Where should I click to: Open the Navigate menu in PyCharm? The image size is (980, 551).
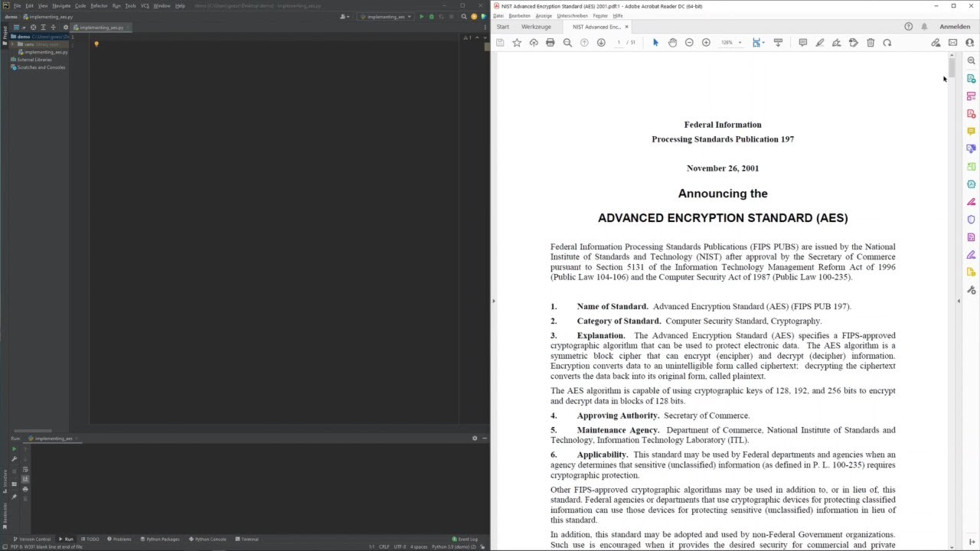point(61,5)
